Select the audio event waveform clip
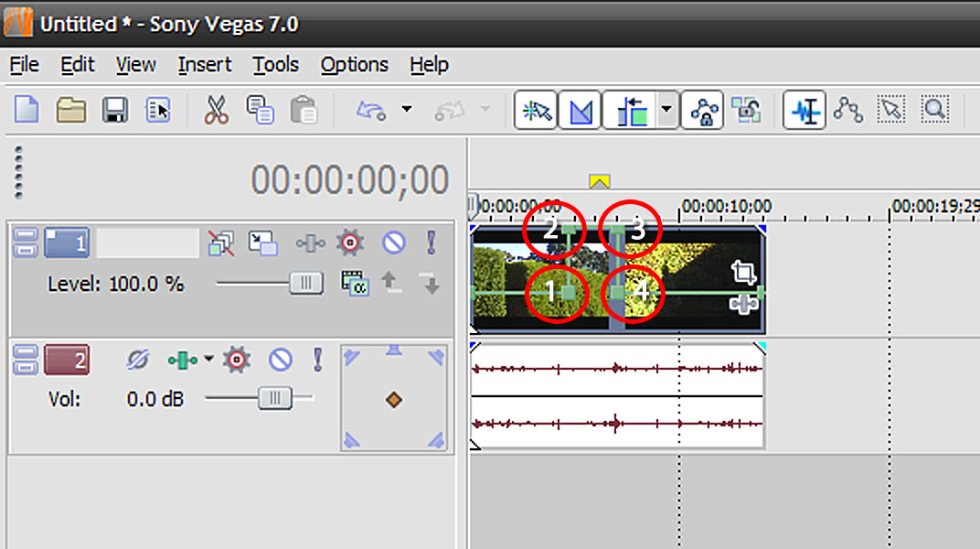980x549 pixels. click(x=617, y=395)
